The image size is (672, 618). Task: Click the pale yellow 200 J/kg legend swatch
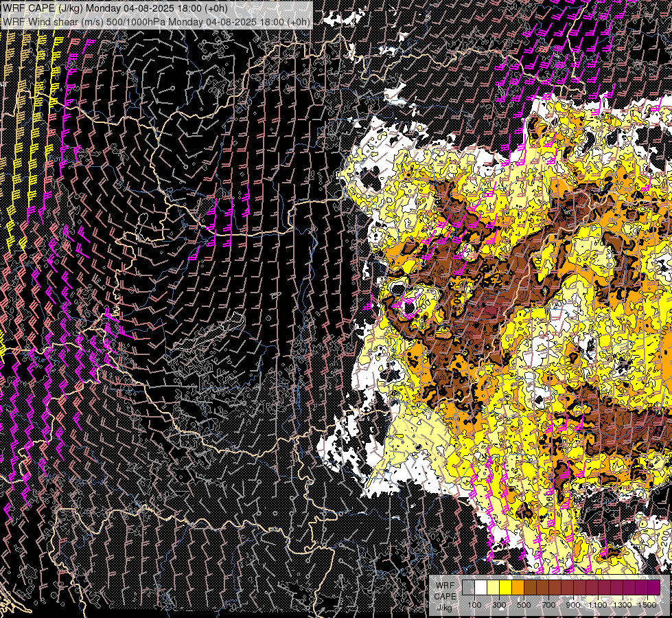(494, 587)
